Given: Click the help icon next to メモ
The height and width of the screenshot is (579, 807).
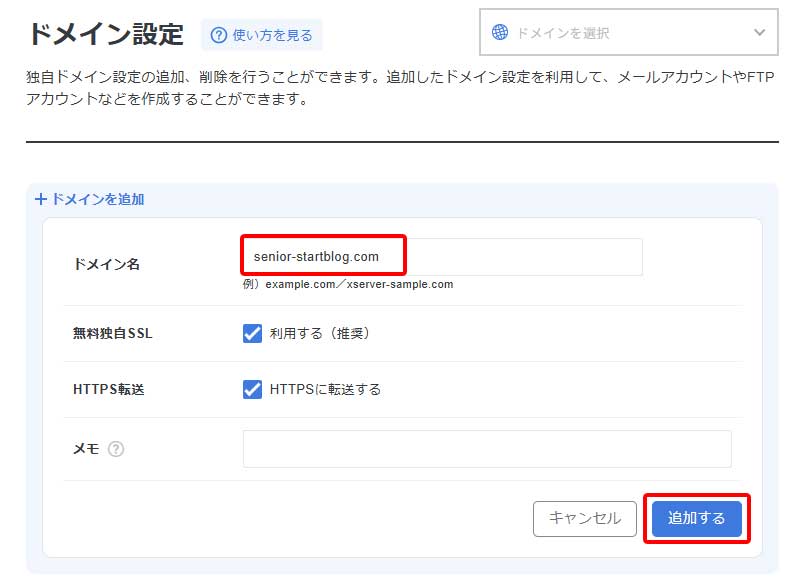Looking at the screenshot, I should (116, 449).
